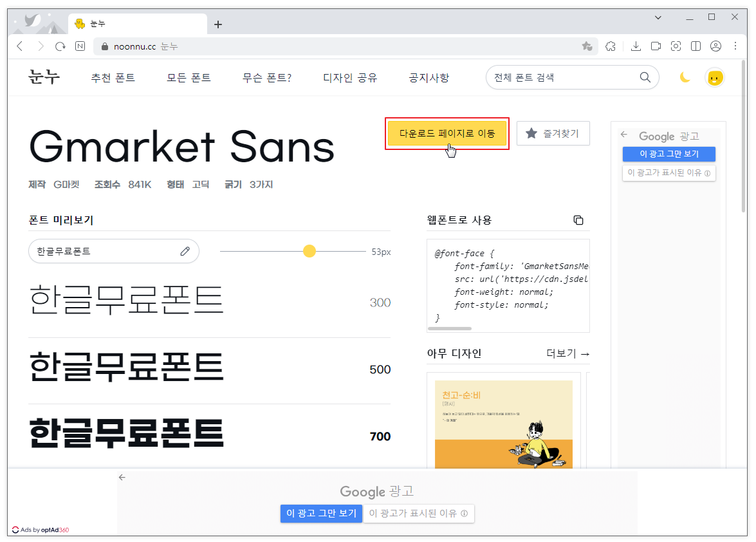Click the video capture toolbar icon

(x=656, y=46)
